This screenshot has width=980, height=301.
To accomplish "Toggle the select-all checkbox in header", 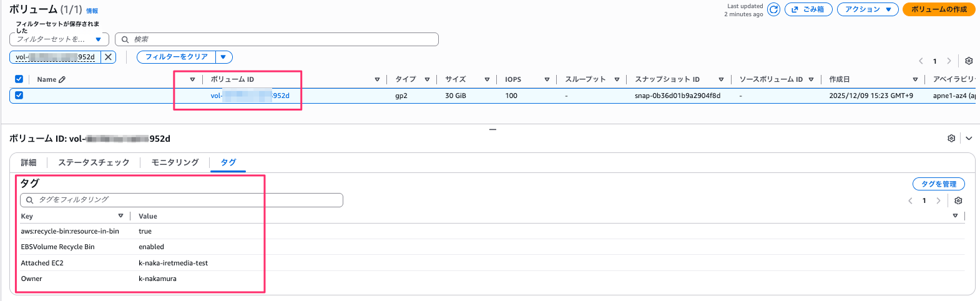I will point(19,79).
